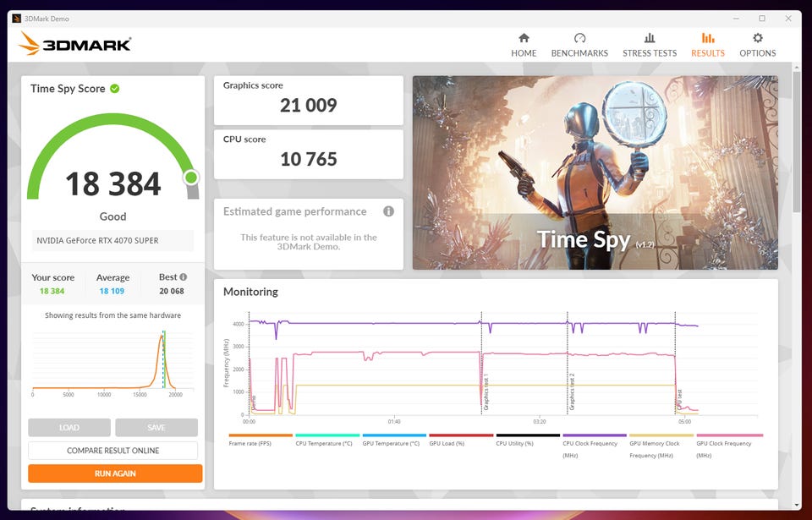Toggle CPU Temperature legend entry
The height and width of the screenshot is (520, 812).
326,441
